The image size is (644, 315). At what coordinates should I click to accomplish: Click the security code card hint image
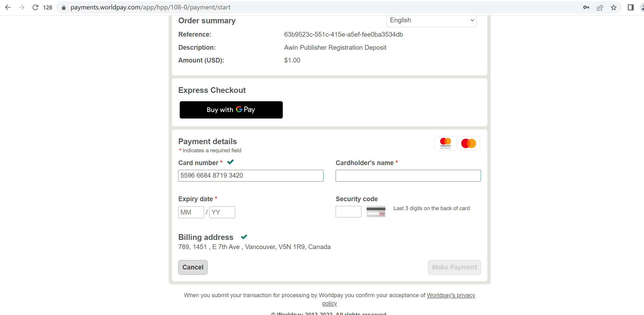[376, 211]
